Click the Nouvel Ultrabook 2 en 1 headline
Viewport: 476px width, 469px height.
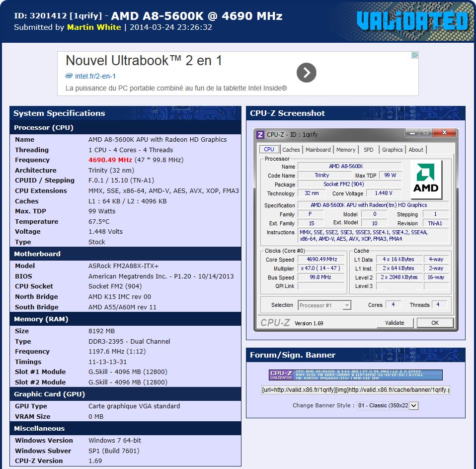pos(144,61)
